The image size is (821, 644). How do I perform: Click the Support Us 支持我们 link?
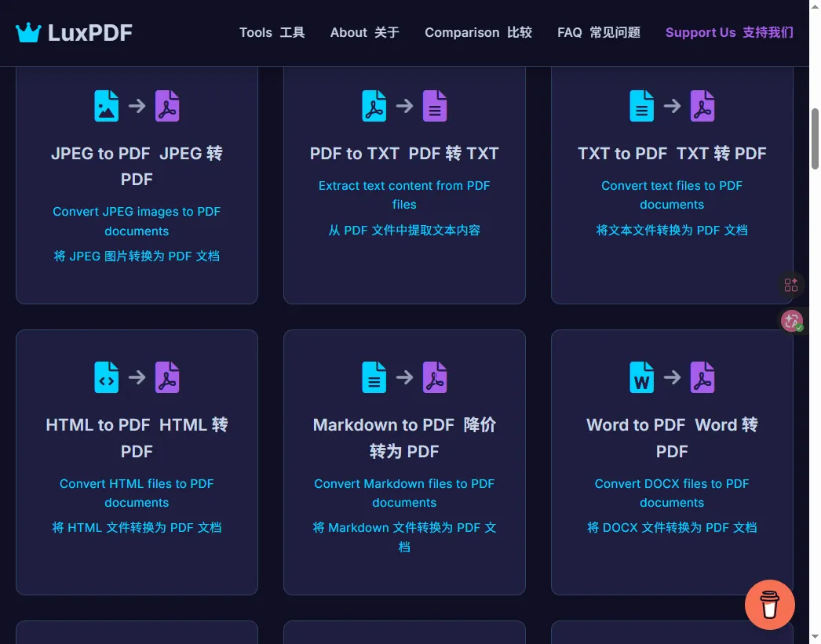tap(729, 32)
